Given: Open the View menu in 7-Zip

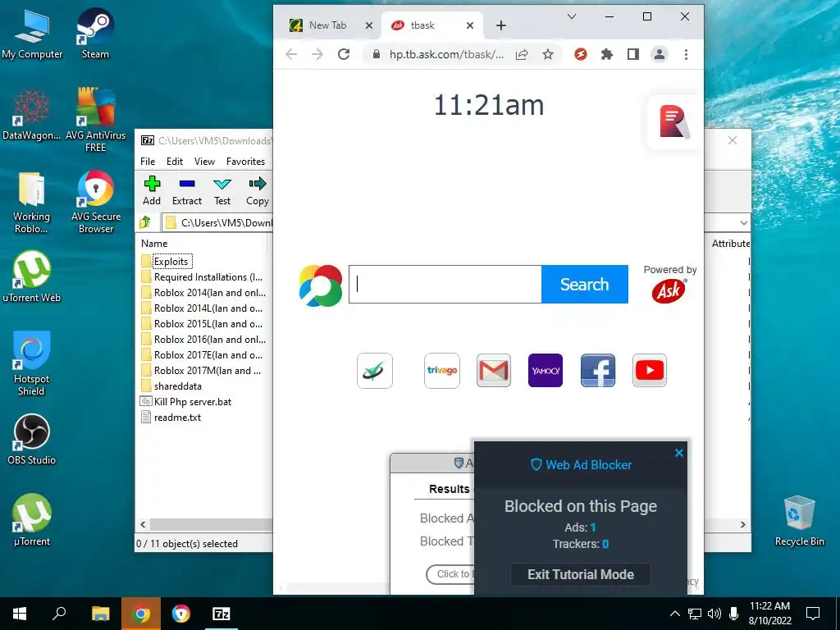Looking at the screenshot, I should click(204, 162).
